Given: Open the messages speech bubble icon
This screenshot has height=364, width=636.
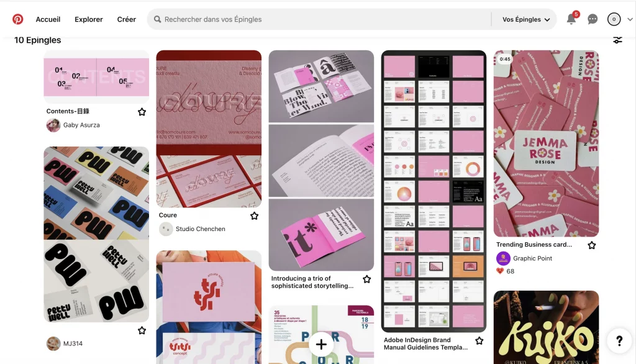Looking at the screenshot, I should point(592,19).
